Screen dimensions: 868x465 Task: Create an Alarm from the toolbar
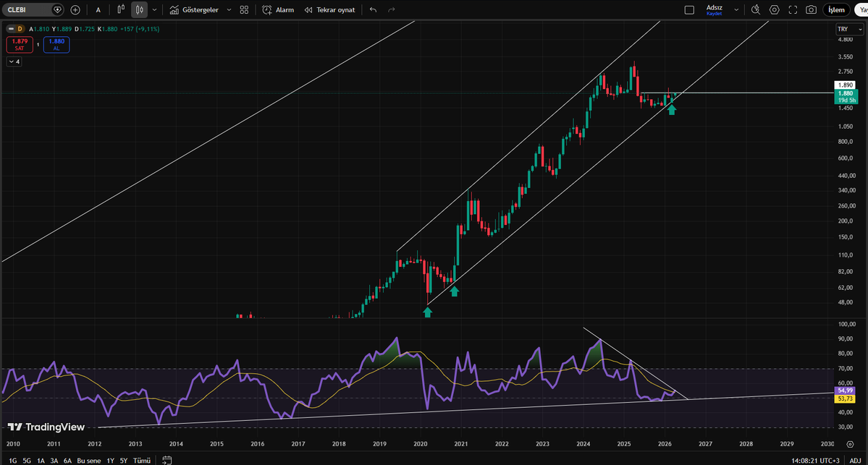coord(278,10)
